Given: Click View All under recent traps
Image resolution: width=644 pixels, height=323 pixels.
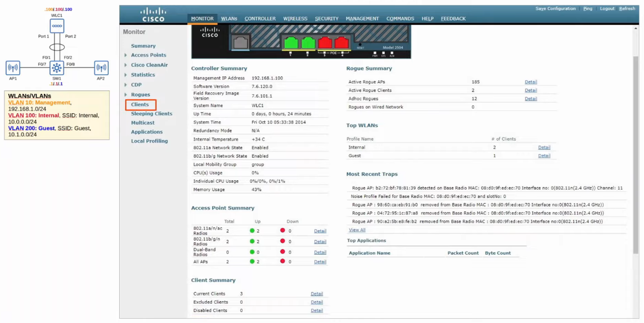Looking at the screenshot, I should (357, 230).
